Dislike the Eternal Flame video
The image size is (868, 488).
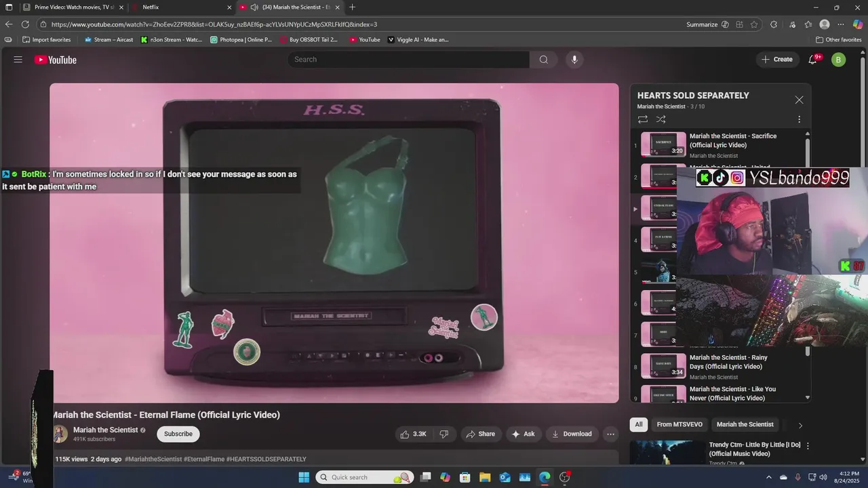point(444,434)
